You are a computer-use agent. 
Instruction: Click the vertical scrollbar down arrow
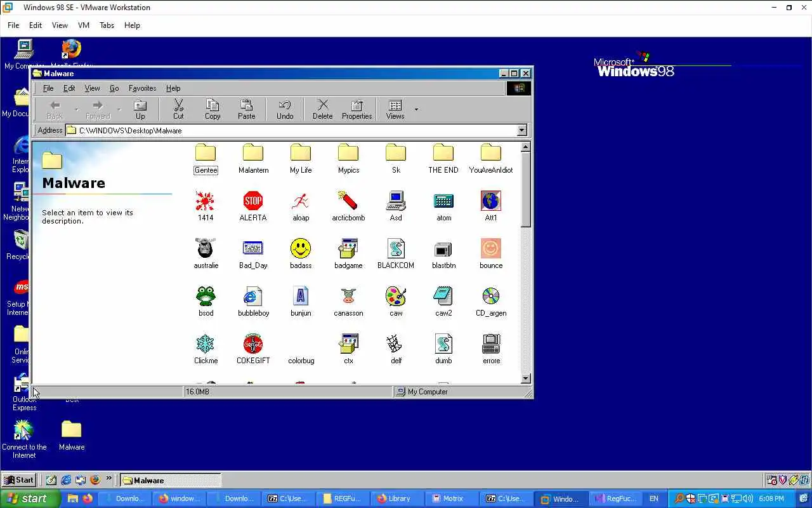525,378
